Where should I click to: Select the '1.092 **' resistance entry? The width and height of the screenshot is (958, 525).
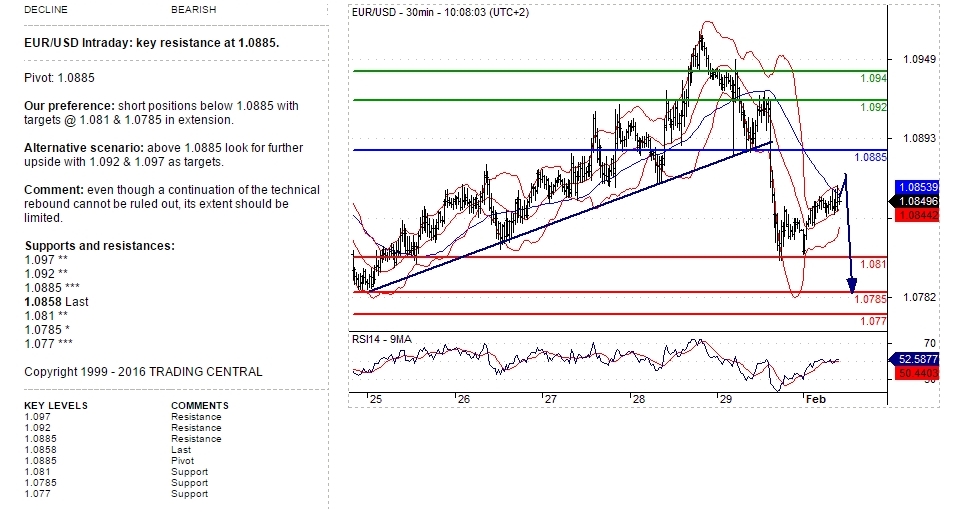tap(46, 274)
